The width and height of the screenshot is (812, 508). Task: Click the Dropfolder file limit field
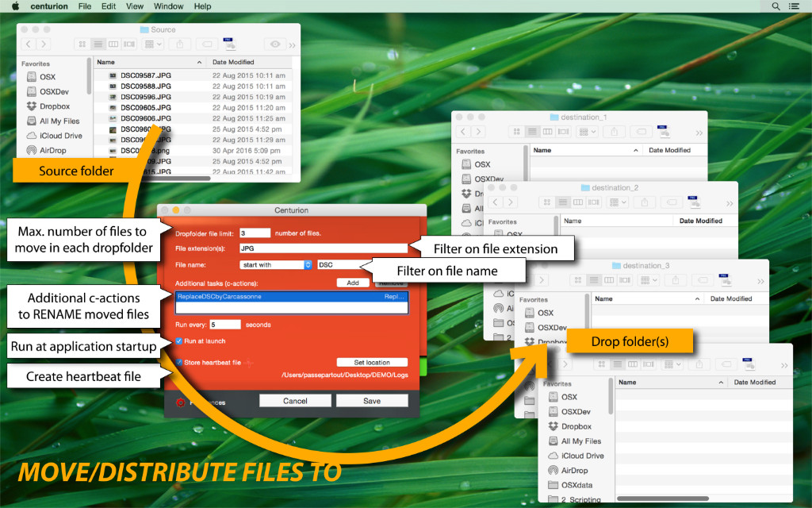[255, 233]
